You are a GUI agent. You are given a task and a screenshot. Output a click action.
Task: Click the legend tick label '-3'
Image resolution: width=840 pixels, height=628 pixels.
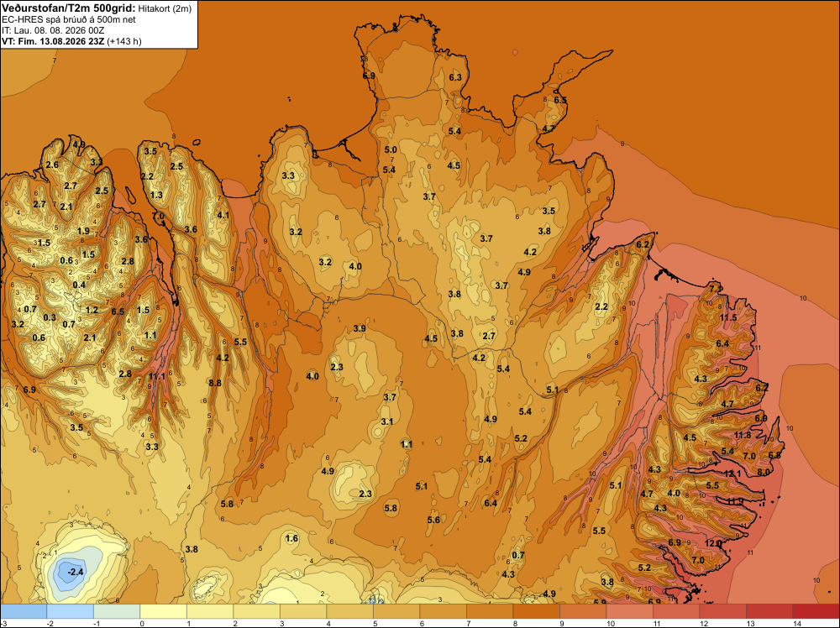click(3, 623)
